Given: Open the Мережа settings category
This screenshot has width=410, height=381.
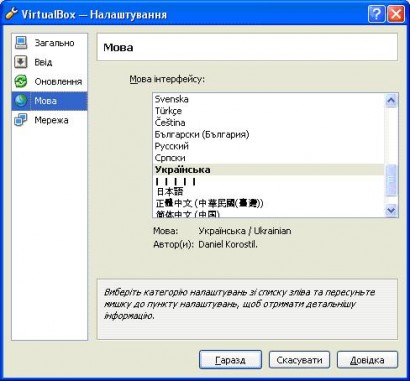Looking at the screenshot, I should [49, 120].
